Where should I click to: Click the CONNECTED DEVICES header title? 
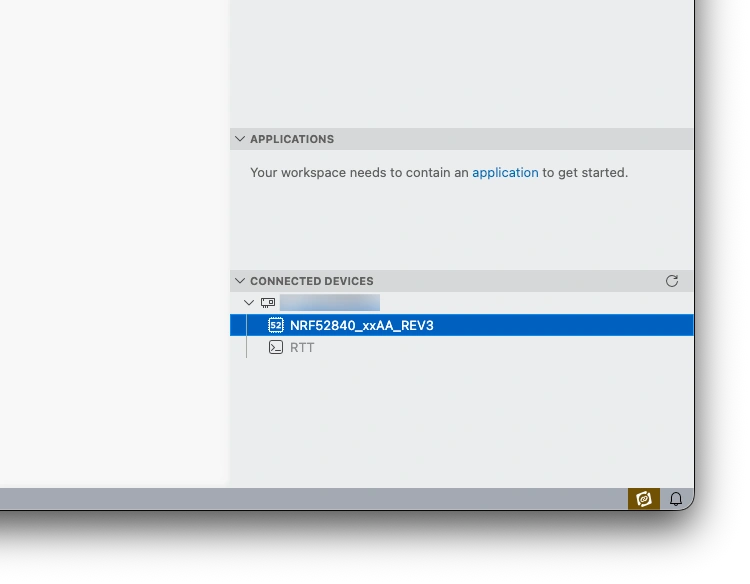coord(311,281)
